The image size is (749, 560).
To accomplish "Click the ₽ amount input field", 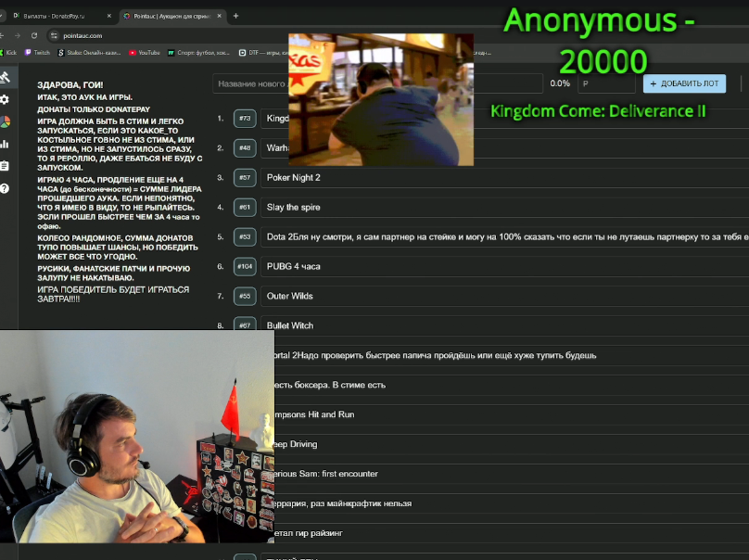I will pos(606,83).
